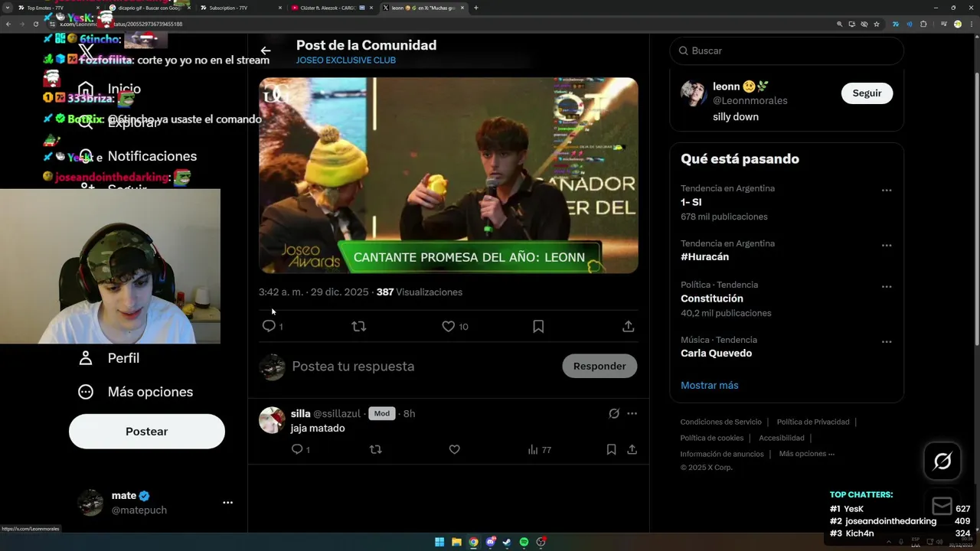The image size is (980, 551).
Task: Follow leonn with the Seguir button
Action: 867,93
